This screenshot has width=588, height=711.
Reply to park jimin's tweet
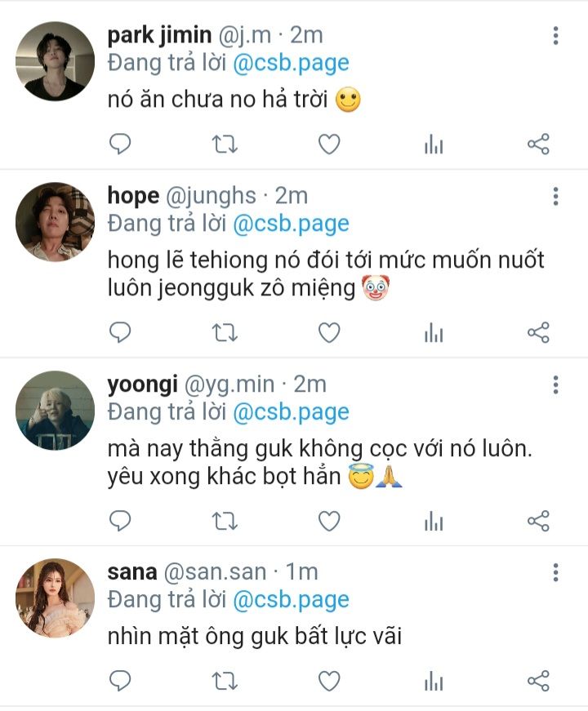click(x=121, y=144)
